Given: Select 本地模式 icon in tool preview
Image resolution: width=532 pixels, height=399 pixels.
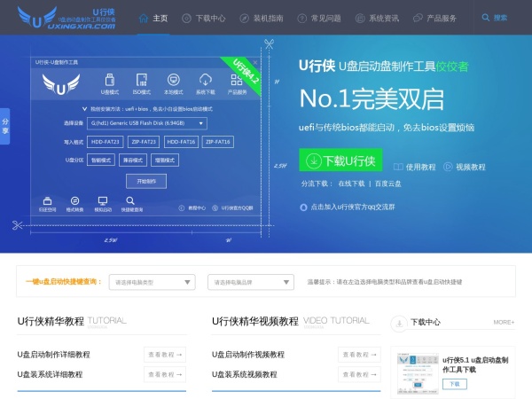Looking at the screenshot, I should click(174, 84).
